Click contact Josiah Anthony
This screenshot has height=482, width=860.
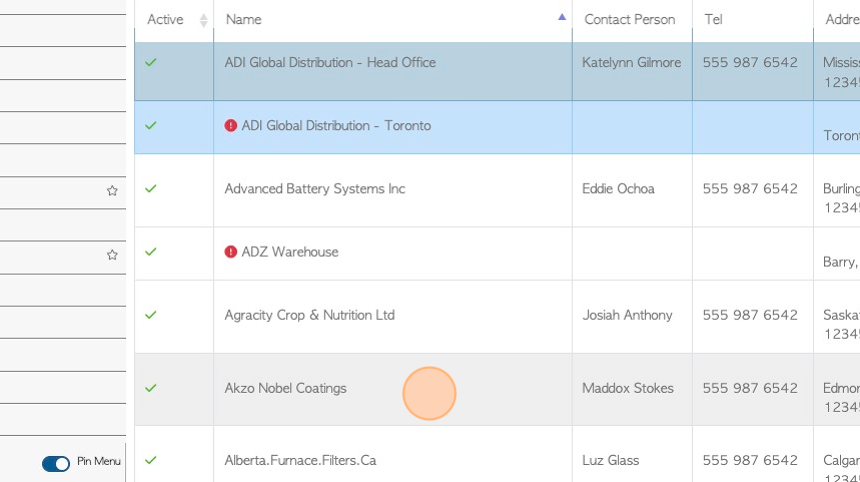click(627, 315)
